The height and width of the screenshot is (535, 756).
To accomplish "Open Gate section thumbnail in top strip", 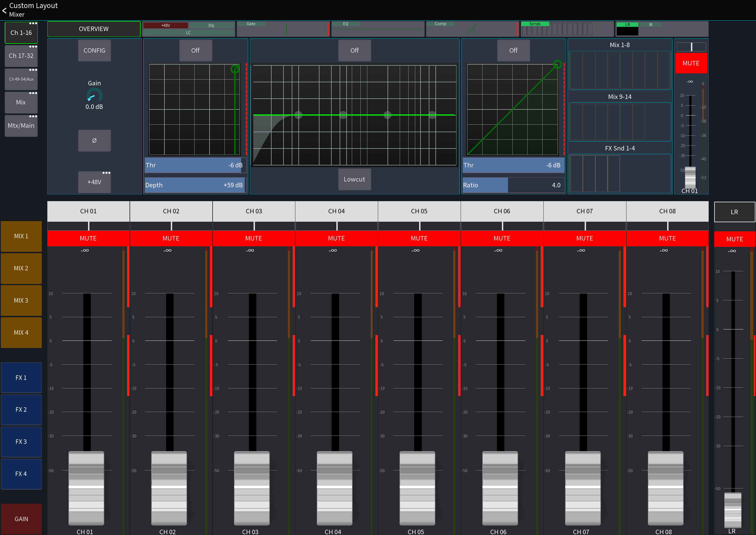I will click(283, 29).
